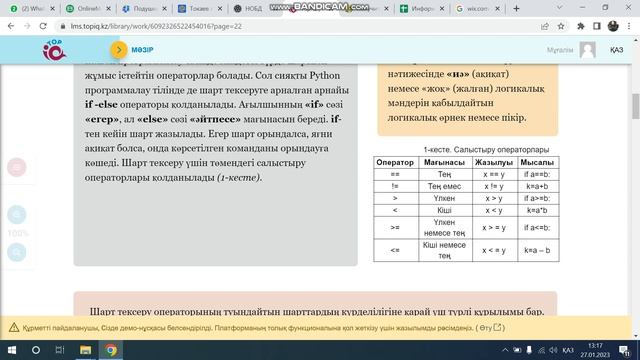The height and width of the screenshot is (360, 640).
Task: Open the yellow МӘЗІР menu arrow button
Action: tap(119, 50)
